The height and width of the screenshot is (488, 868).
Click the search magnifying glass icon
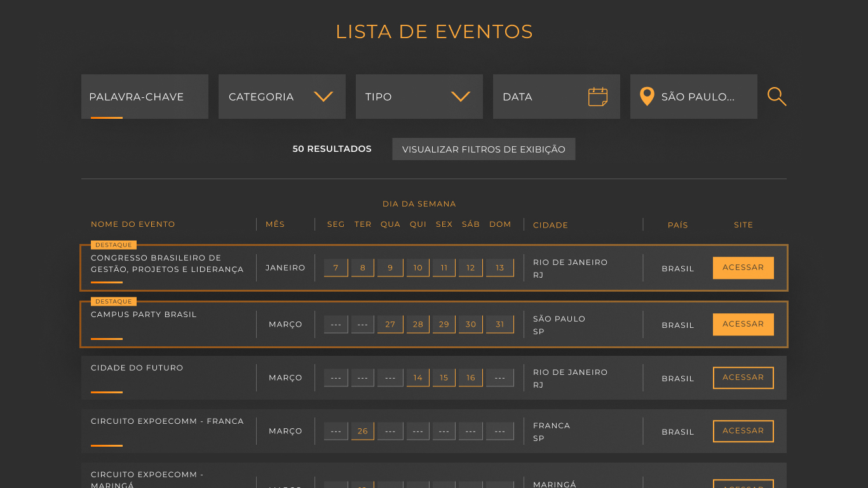[x=776, y=97]
